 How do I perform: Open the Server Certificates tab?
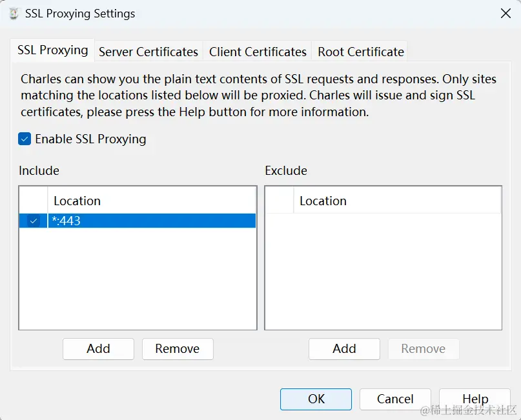148,52
